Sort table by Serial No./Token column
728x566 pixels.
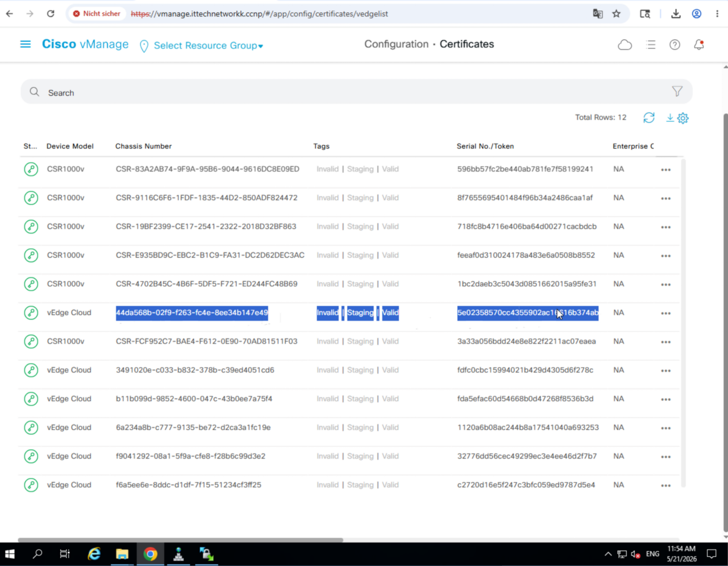pos(485,146)
